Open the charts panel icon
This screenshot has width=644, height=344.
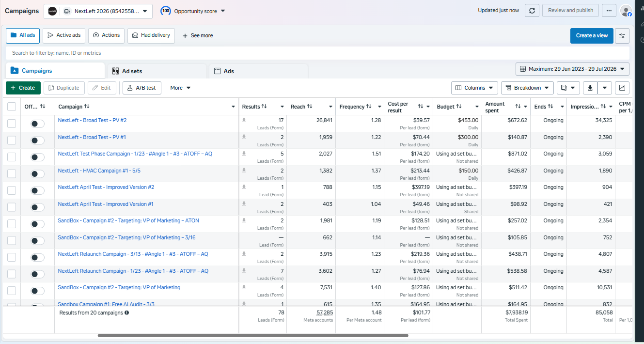coord(622,88)
